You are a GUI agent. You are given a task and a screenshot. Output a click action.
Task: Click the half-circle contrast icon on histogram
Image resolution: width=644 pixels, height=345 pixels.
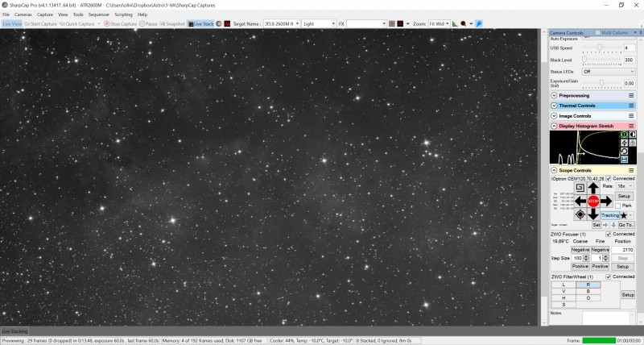click(633, 135)
